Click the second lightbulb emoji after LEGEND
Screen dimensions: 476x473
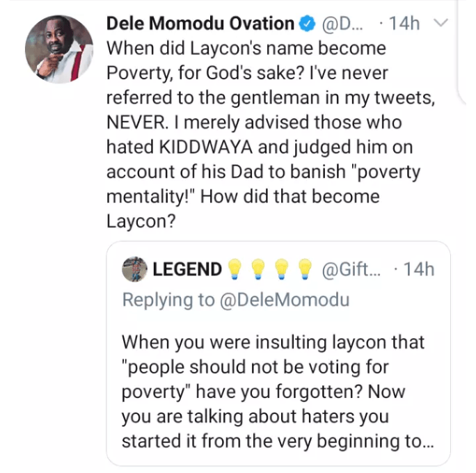259,269
